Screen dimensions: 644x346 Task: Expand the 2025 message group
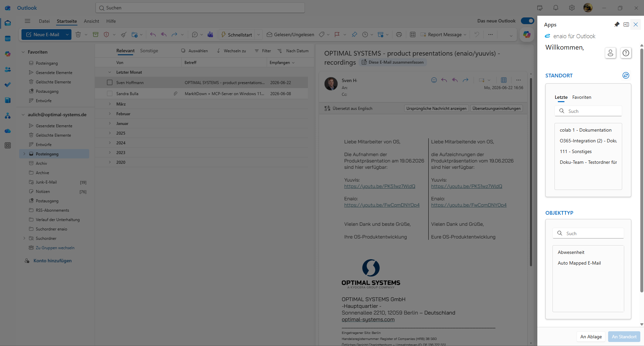(110, 133)
